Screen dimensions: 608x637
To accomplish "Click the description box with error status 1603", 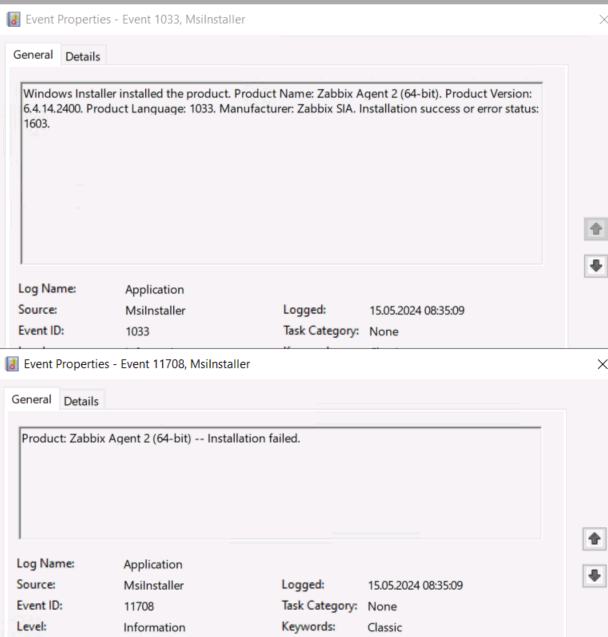I will (282, 173).
